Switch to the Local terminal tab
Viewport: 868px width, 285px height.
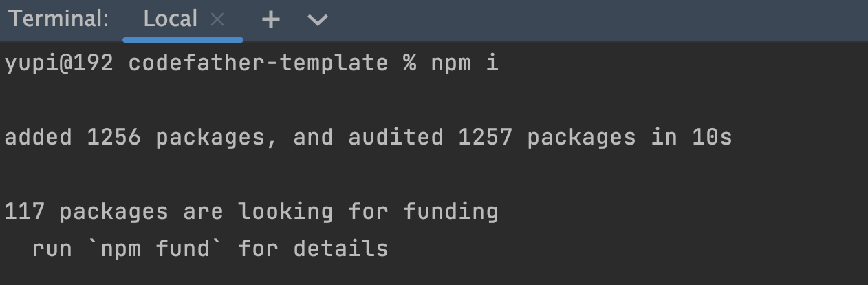coord(170,19)
